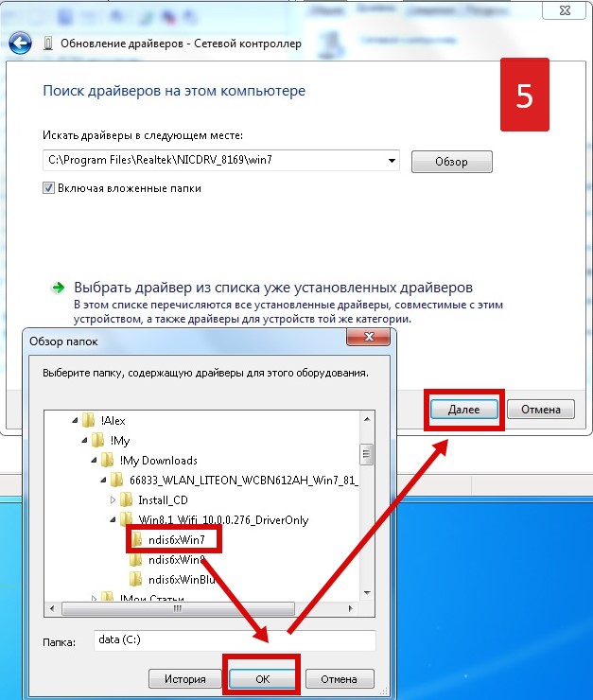Confirm folder selection with OK button

point(262,679)
